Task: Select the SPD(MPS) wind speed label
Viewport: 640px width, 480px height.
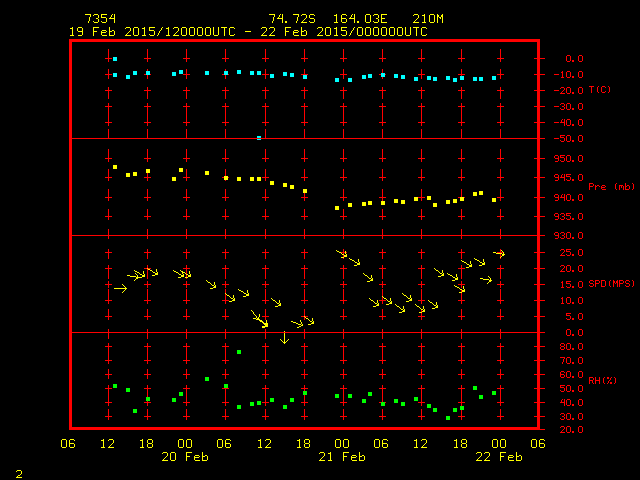Action: coord(611,284)
